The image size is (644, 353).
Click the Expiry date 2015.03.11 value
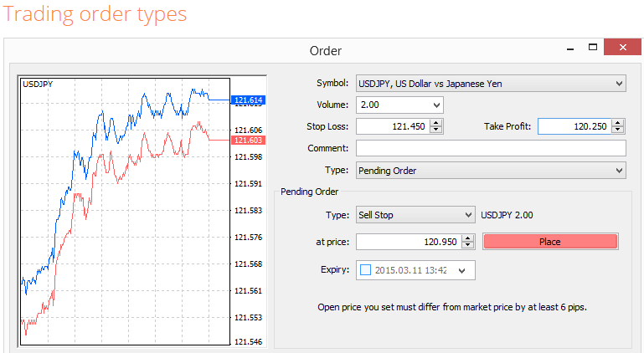tap(410, 270)
